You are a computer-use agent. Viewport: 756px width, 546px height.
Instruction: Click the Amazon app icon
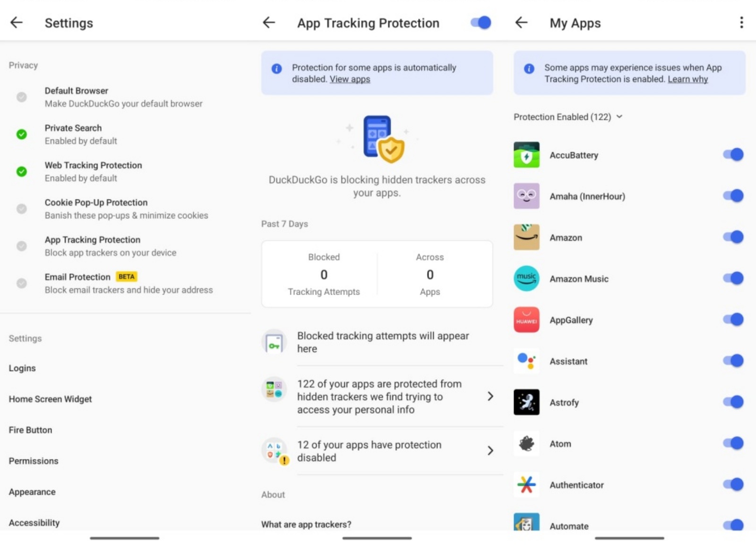(526, 237)
